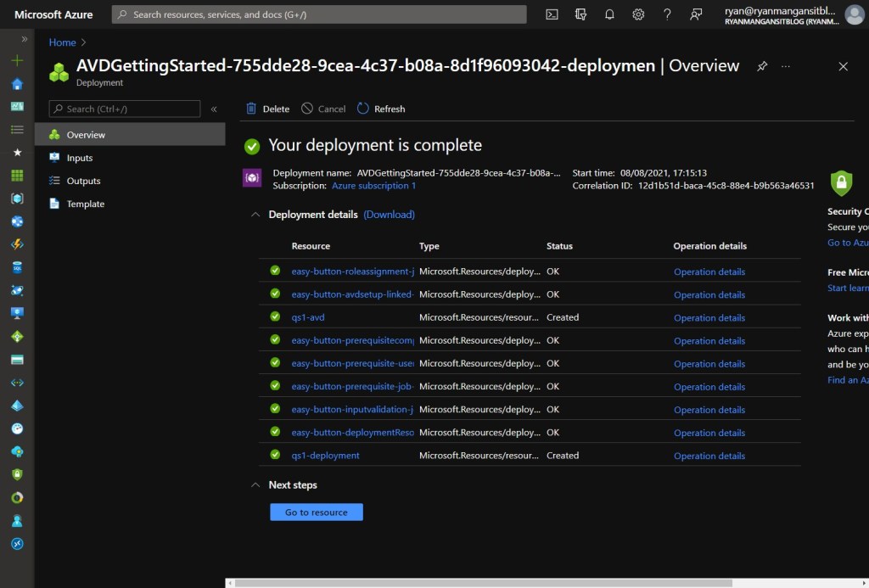Image resolution: width=869 pixels, height=588 pixels.
Task: Click the Delete toolbar button
Action: coord(267,109)
